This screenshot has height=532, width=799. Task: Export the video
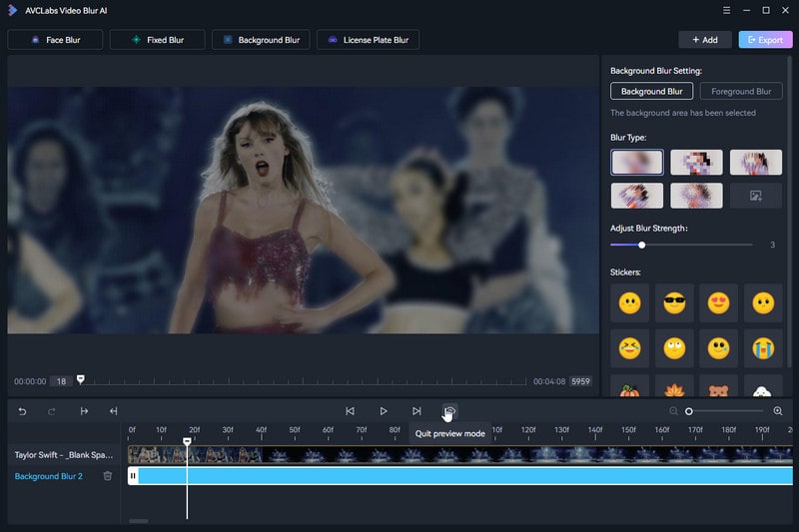[x=765, y=40]
